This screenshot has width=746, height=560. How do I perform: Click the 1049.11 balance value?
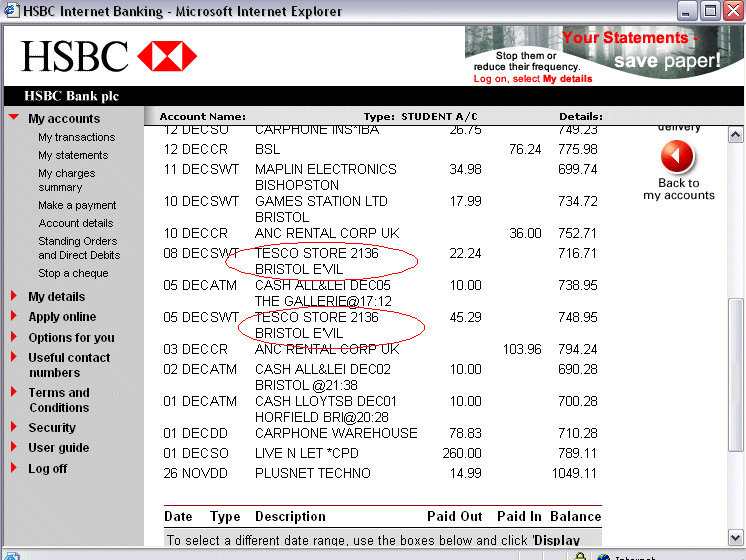(x=574, y=473)
